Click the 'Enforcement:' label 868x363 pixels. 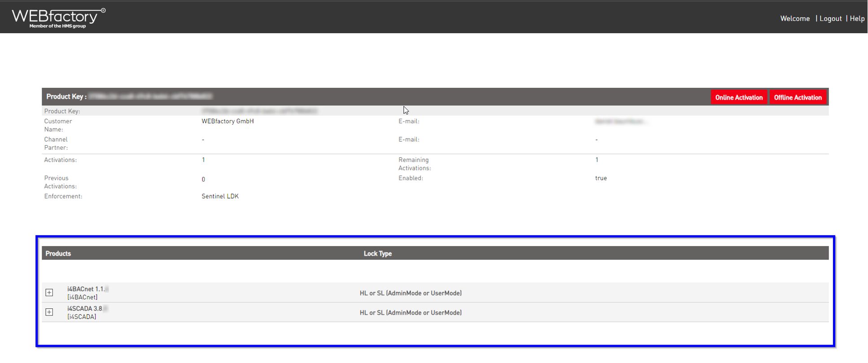(63, 196)
